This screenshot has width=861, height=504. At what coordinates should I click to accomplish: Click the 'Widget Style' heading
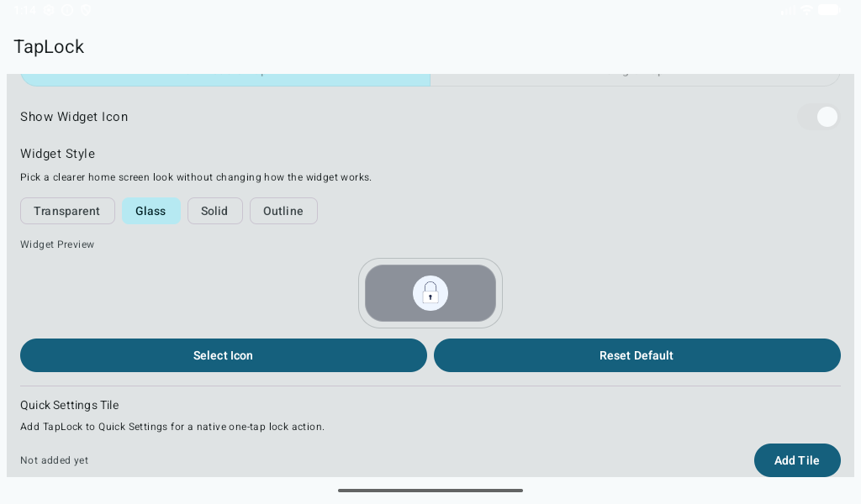tap(58, 154)
